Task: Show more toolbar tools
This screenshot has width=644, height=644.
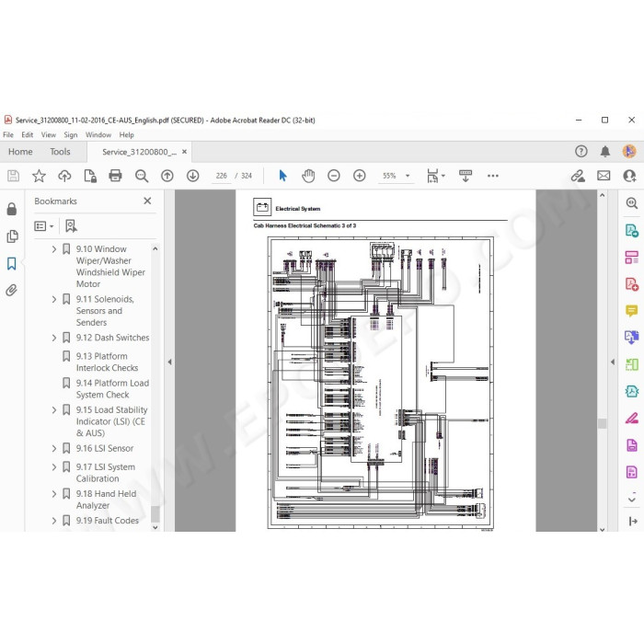Action: point(493,176)
